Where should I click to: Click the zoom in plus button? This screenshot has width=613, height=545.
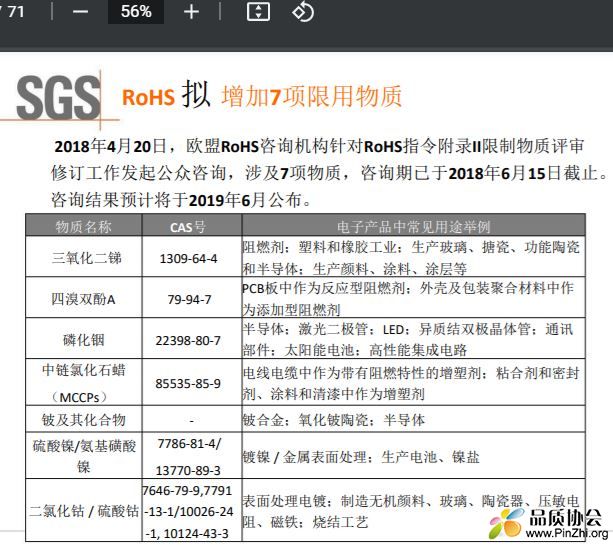pos(191,12)
